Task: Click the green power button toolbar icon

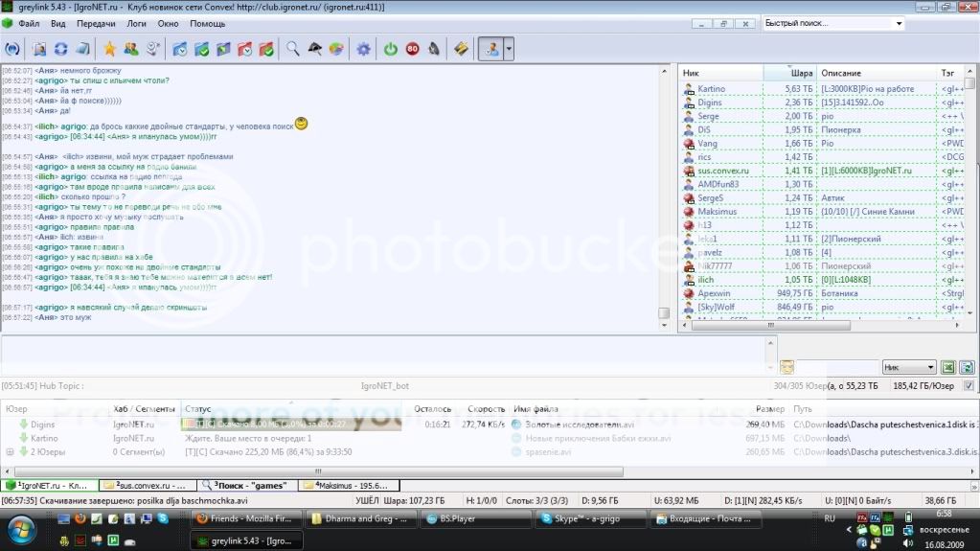Action: (x=391, y=48)
